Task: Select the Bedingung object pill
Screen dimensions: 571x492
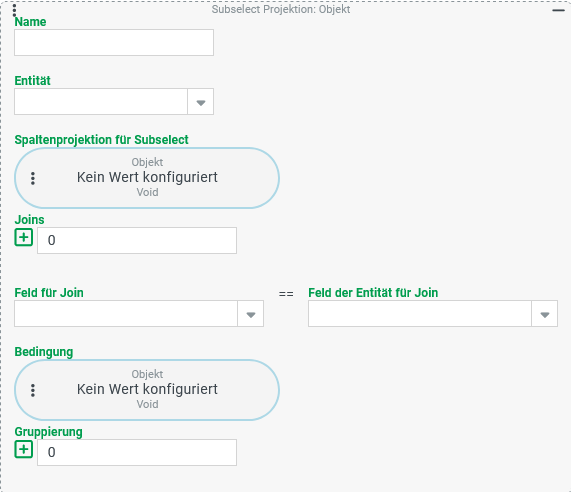Action: [x=147, y=390]
